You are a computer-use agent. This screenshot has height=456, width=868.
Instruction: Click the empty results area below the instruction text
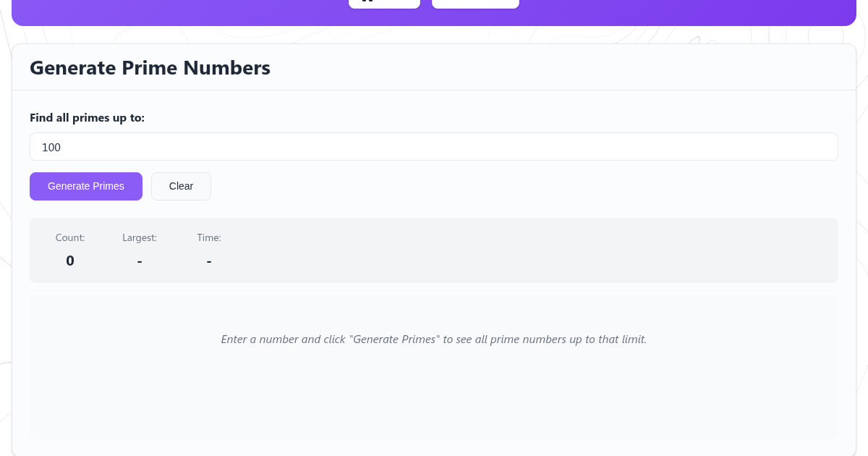pos(434,398)
